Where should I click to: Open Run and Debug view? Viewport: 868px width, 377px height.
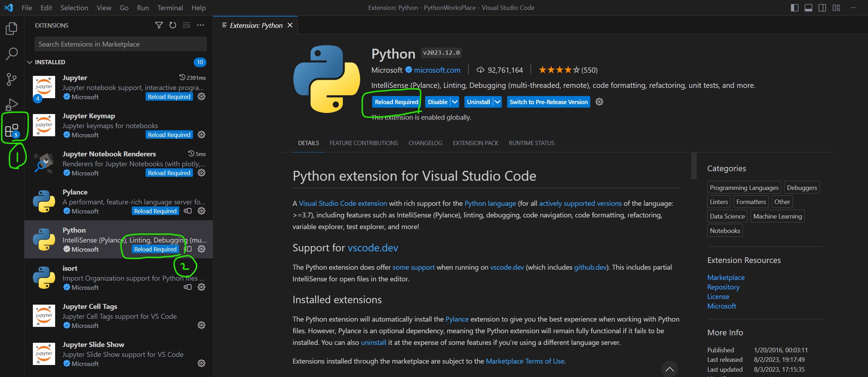[x=12, y=105]
